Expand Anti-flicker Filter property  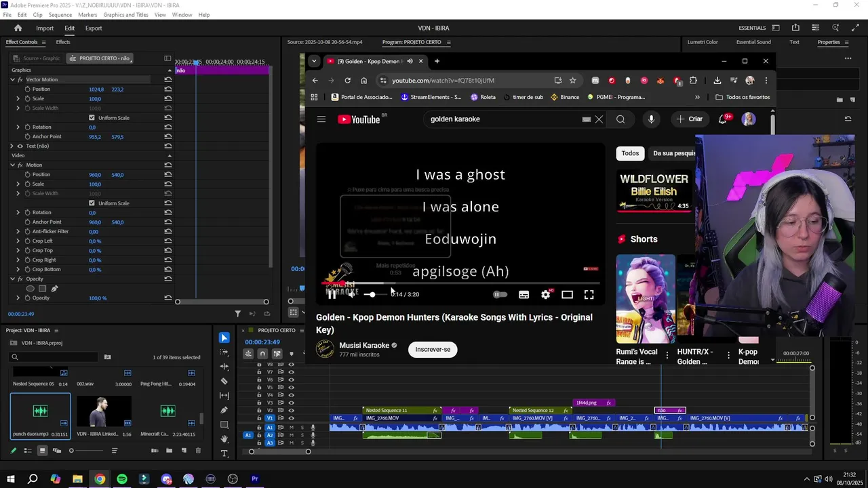[18, 231]
